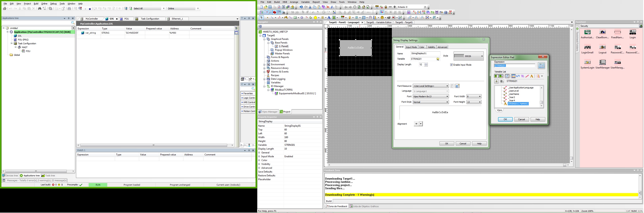
Task: Toggle the pin on Navigator panel
Action: (317, 22)
